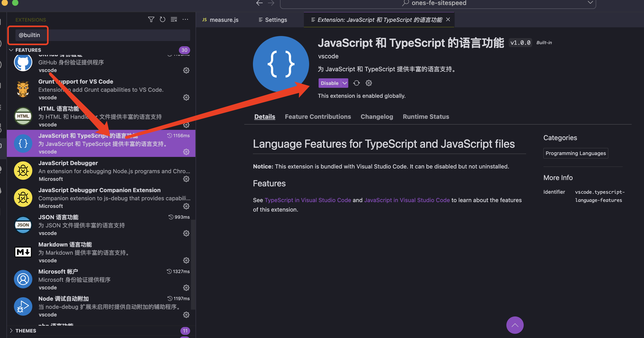Click the filter extensions funnel icon
Image resolution: width=644 pixels, height=338 pixels.
tap(151, 19)
